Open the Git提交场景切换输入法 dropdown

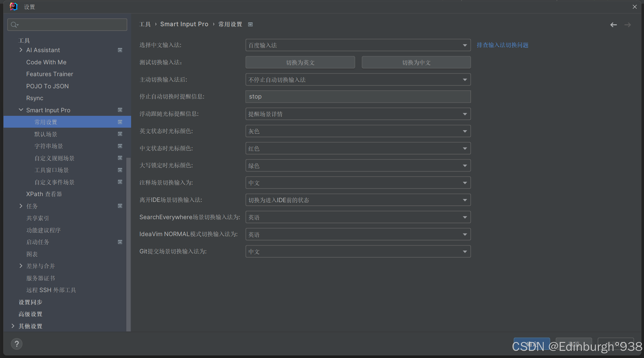pyautogui.click(x=465, y=251)
